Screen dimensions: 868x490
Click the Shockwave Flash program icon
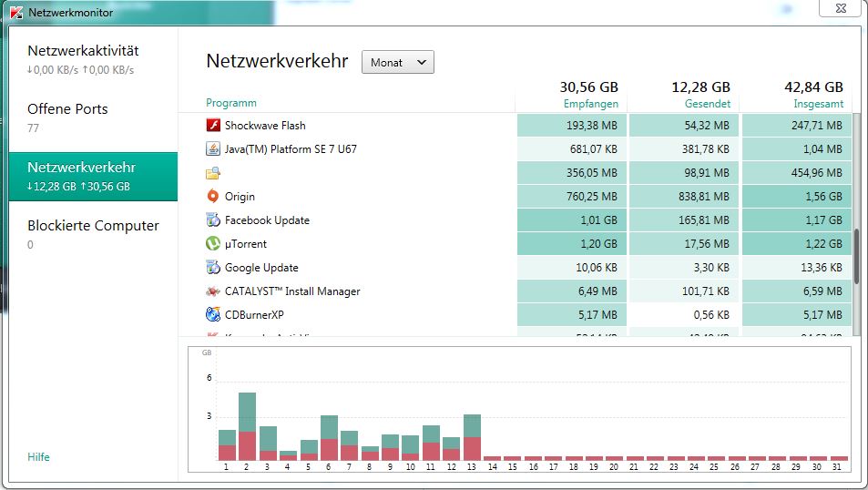tap(213, 125)
